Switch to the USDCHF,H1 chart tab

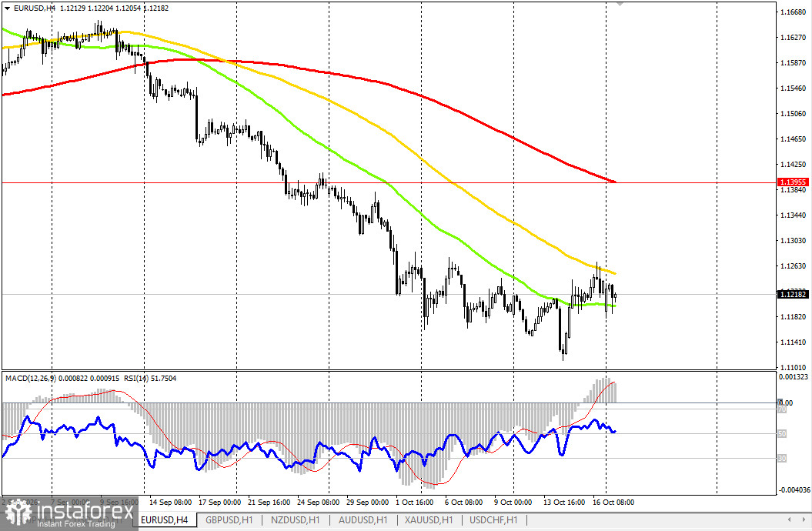click(x=493, y=519)
